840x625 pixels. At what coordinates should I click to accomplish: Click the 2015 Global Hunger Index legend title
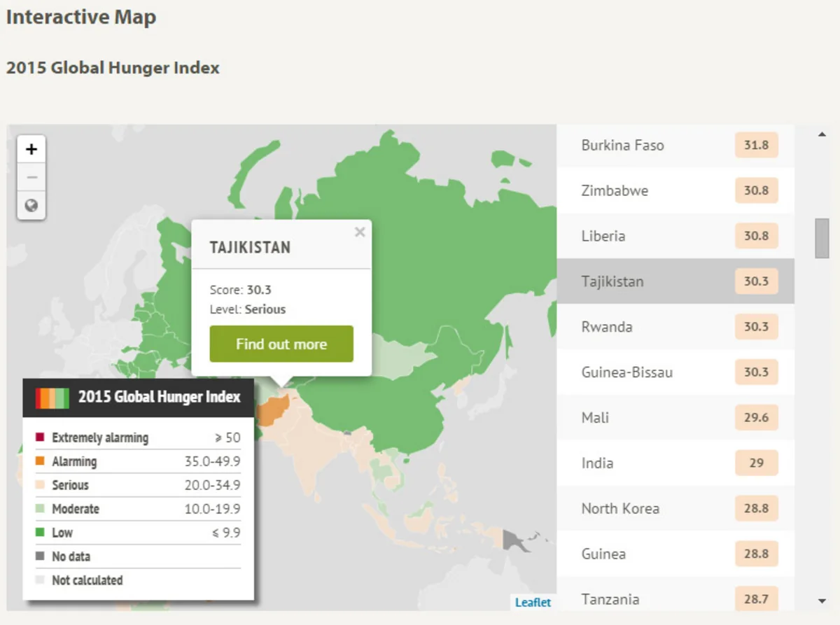point(160,397)
